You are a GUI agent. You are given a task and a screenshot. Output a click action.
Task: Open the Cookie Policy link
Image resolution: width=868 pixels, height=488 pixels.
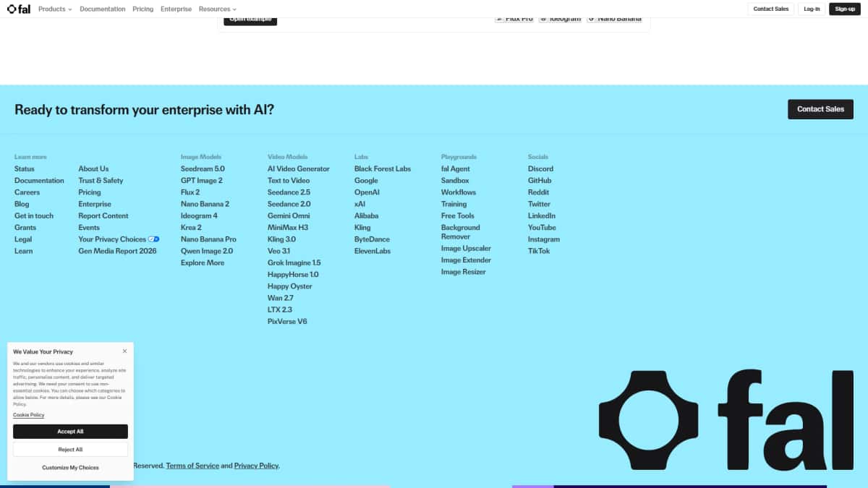pos(28,415)
